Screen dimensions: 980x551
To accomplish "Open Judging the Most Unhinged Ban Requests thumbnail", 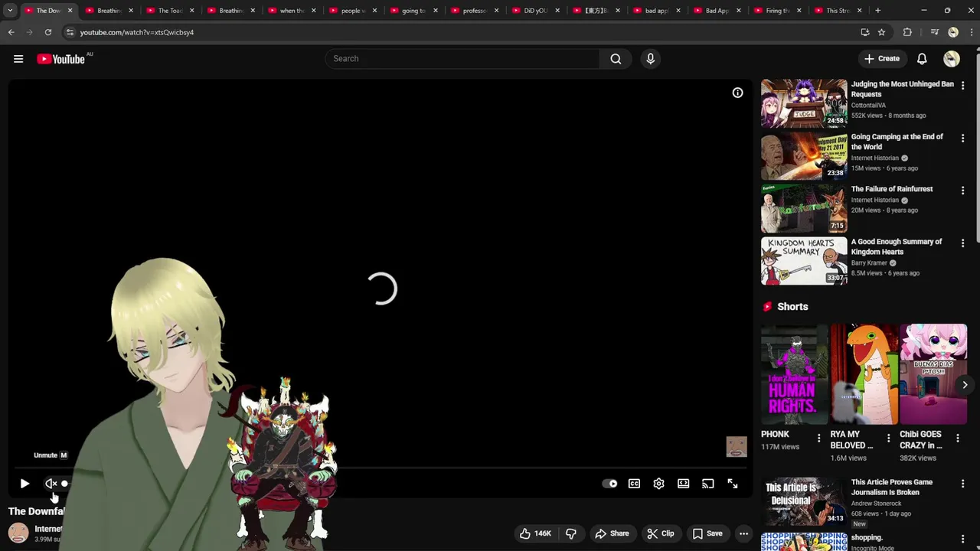I will (x=804, y=103).
